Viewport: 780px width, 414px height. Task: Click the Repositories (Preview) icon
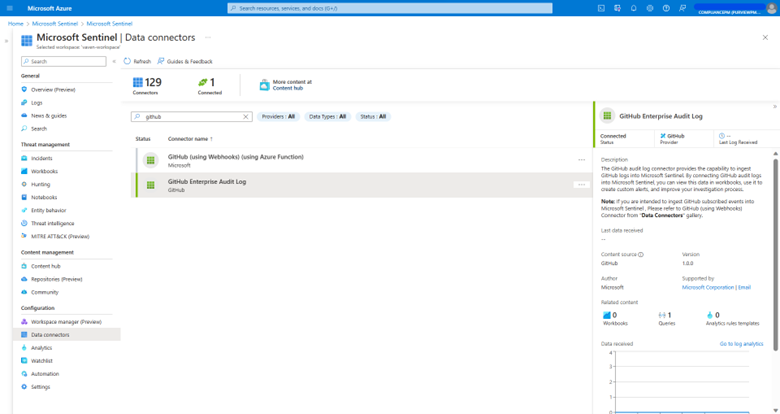point(24,279)
